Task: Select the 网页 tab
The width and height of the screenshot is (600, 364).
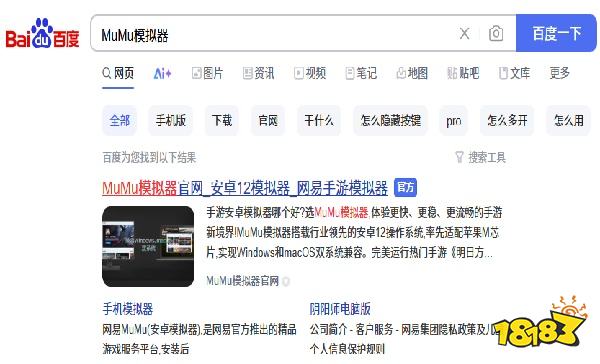Action: [x=118, y=73]
